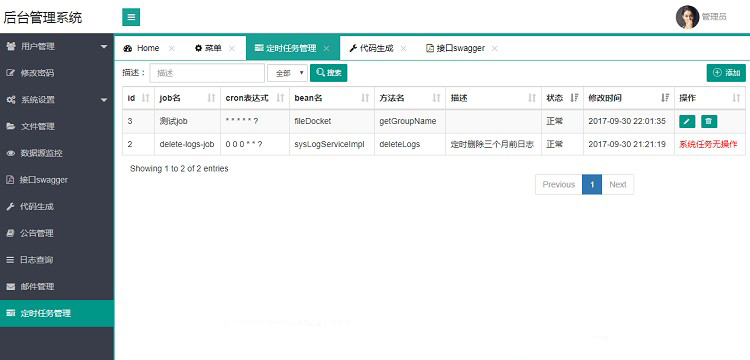Switch to the Home tab
750x360 pixels.
[142, 48]
